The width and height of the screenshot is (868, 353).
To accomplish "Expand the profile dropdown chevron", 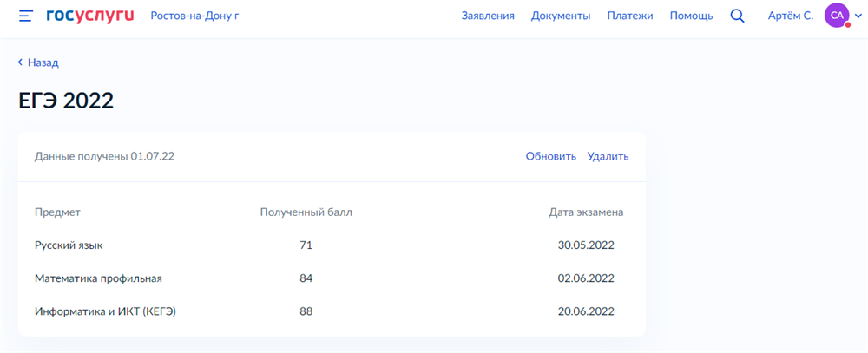I will coord(858,16).
